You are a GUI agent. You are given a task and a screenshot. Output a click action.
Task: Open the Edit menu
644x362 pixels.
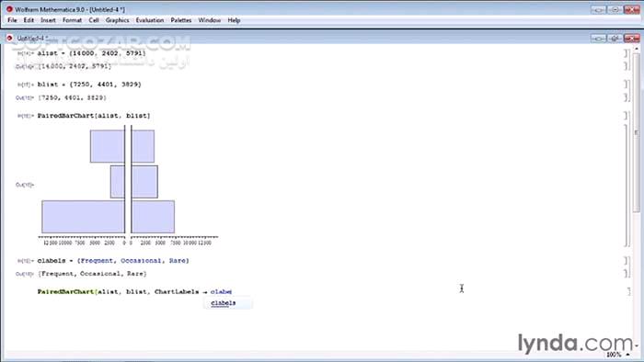coord(29,20)
